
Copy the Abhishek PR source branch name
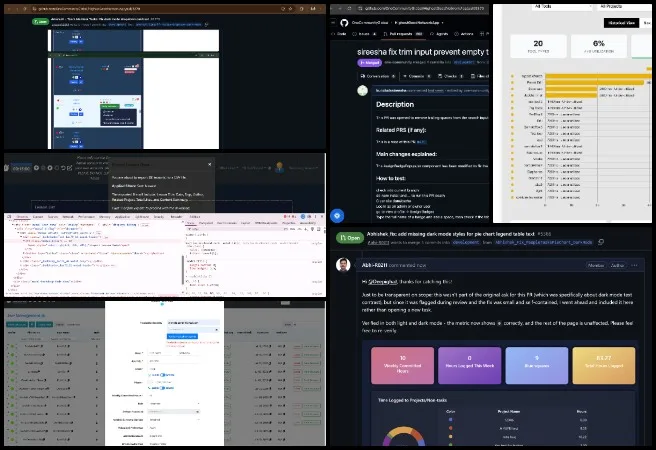pyautogui.click(x=601, y=242)
